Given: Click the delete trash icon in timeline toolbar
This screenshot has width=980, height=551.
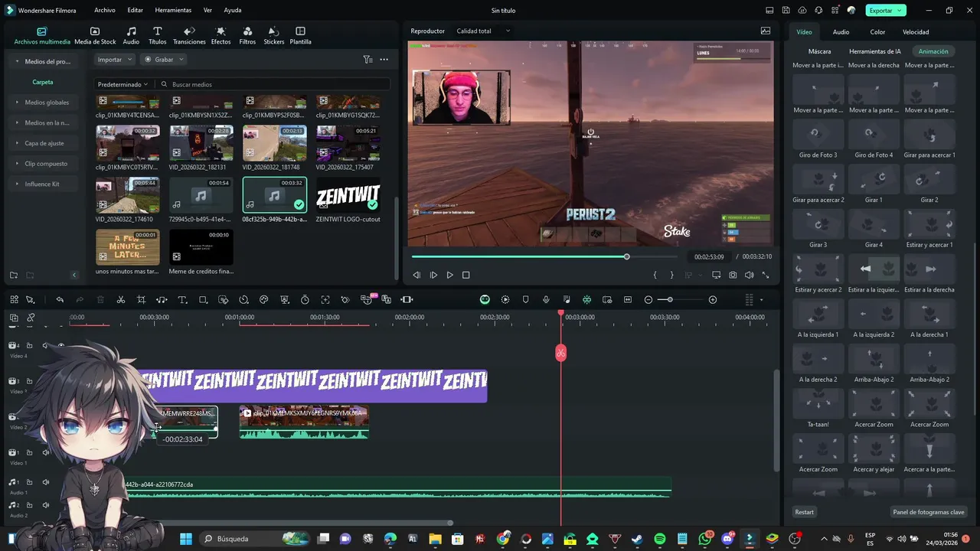Looking at the screenshot, I should (x=100, y=300).
